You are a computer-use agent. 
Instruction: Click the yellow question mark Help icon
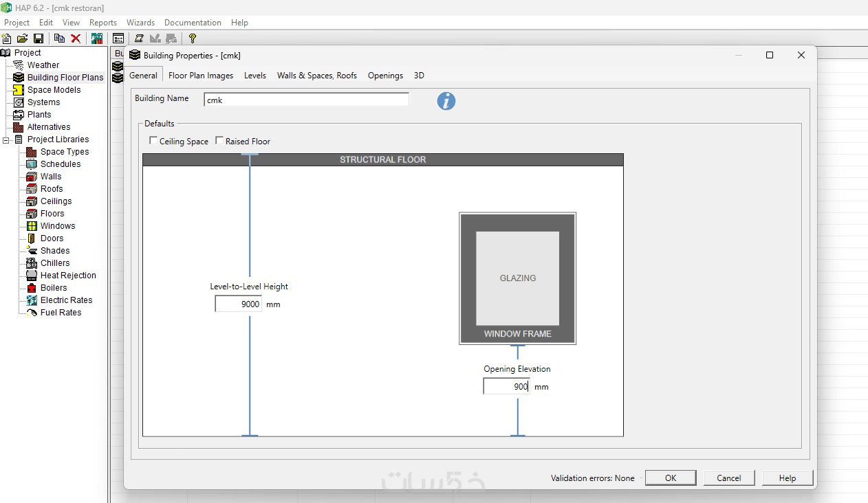tap(193, 38)
